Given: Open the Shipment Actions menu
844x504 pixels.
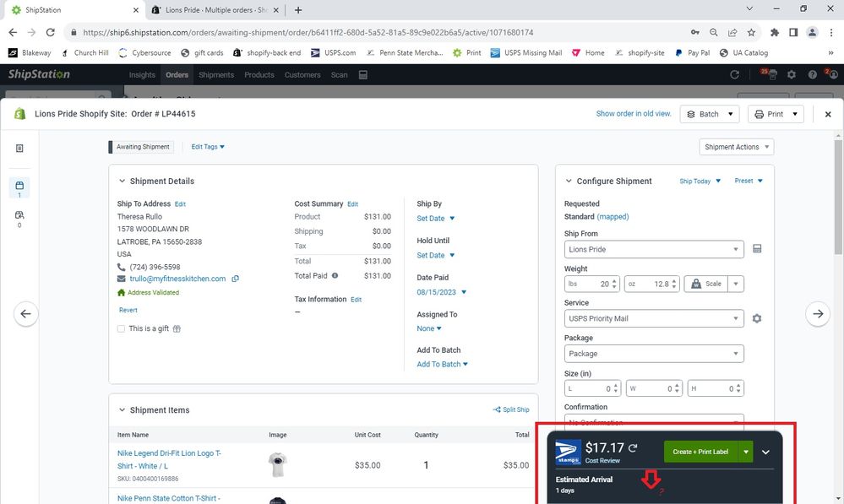Looking at the screenshot, I should tap(737, 147).
